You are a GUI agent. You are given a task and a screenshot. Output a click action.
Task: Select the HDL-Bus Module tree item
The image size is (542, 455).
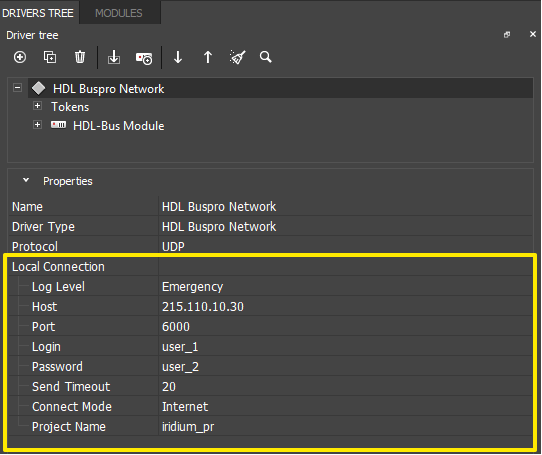[x=119, y=126]
